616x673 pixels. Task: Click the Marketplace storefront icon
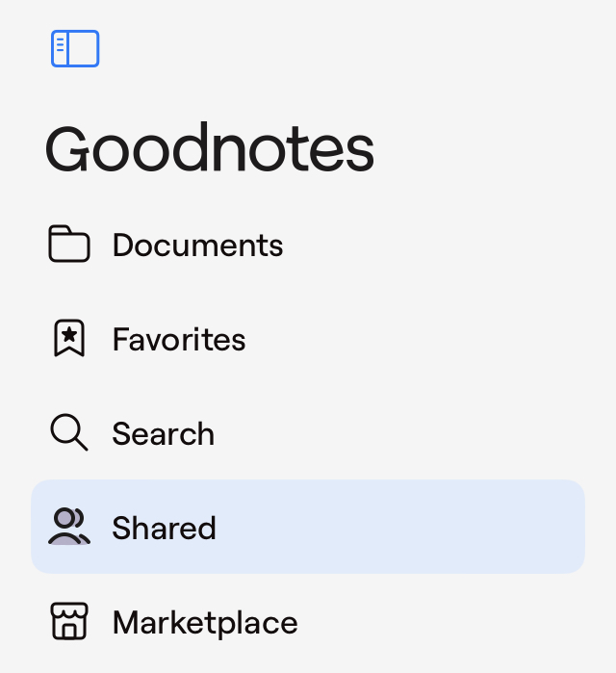click(69, 622)
